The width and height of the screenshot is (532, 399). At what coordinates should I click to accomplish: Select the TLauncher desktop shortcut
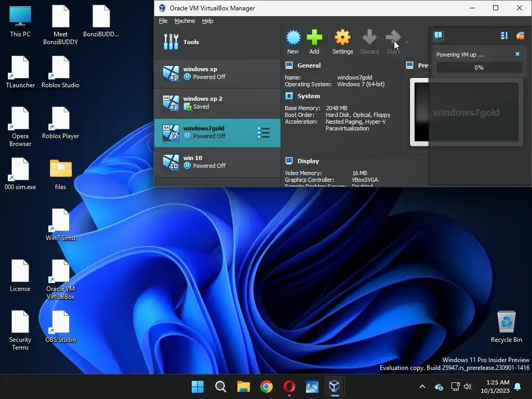click(20, 72)
